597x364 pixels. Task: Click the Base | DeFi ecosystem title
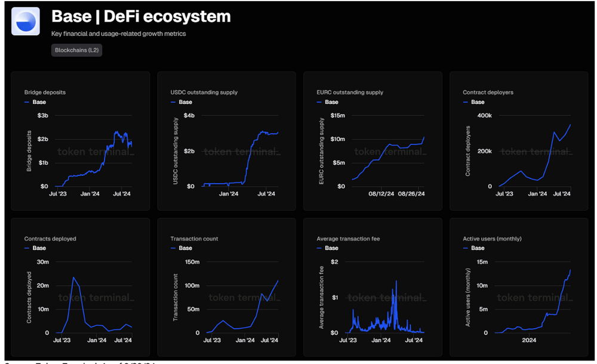(x=141, y=16)
